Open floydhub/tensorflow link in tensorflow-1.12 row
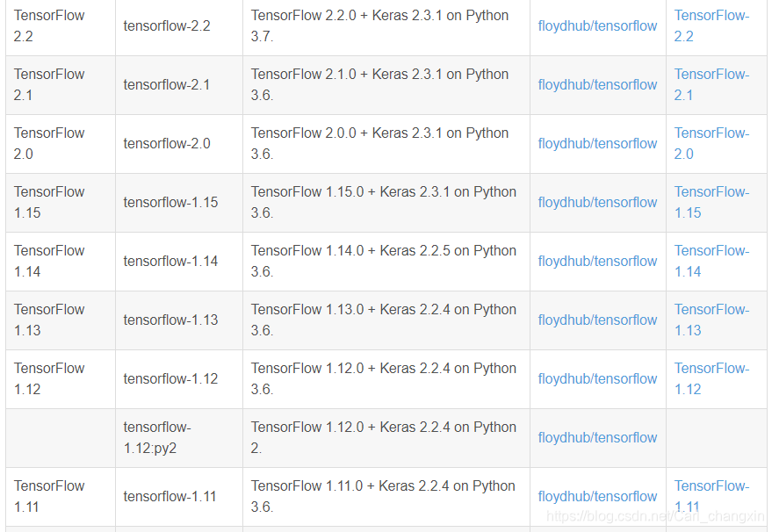Image resolution: width=772 pixels, height=532 pixels. pyautogui.click(x=597, y=379)
